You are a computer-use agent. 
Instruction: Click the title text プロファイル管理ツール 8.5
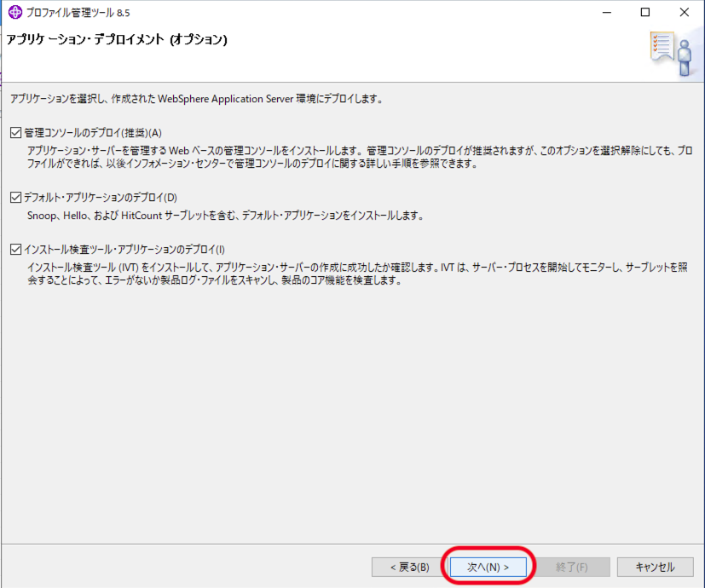(78, 13)
